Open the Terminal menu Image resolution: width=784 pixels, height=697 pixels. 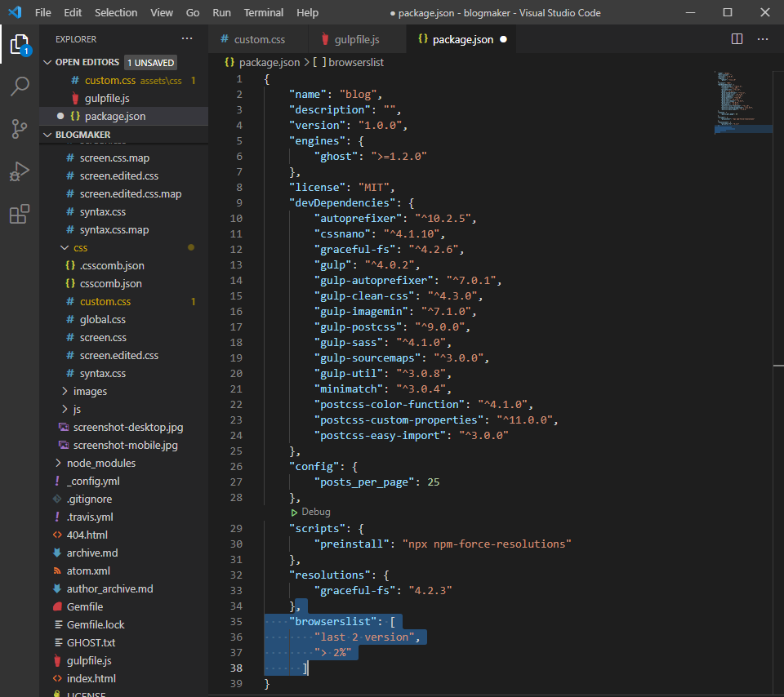click(264, 12)
